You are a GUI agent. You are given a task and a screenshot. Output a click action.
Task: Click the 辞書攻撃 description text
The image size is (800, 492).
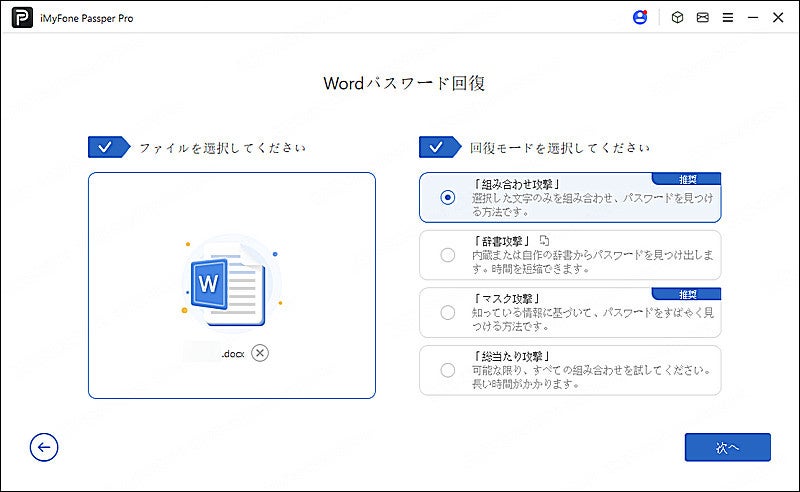pos(592,262)
